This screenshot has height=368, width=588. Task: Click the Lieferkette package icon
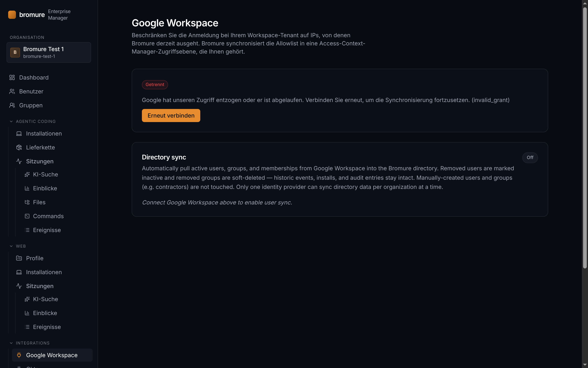tap(19, 147)
